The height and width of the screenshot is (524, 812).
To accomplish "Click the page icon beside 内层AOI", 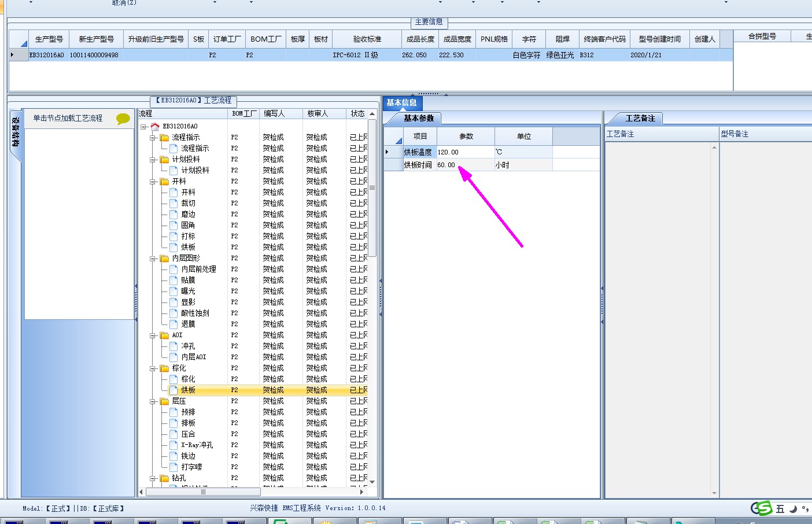I will [174, 357].
